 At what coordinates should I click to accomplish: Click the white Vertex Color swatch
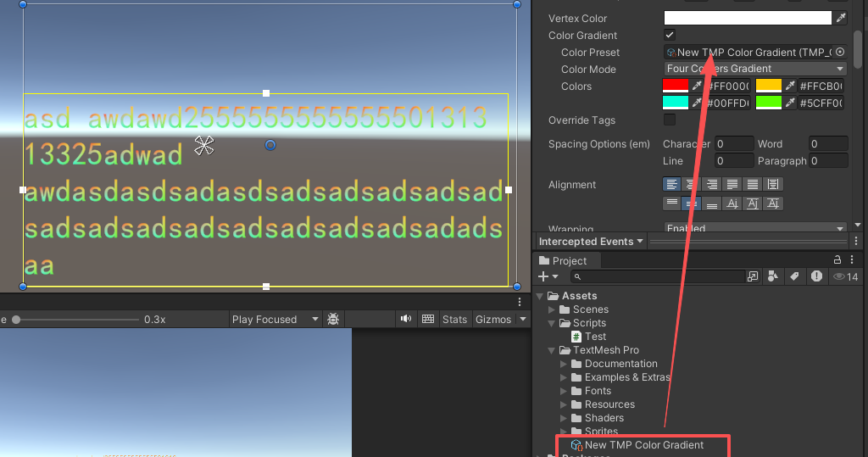point(748,18)
